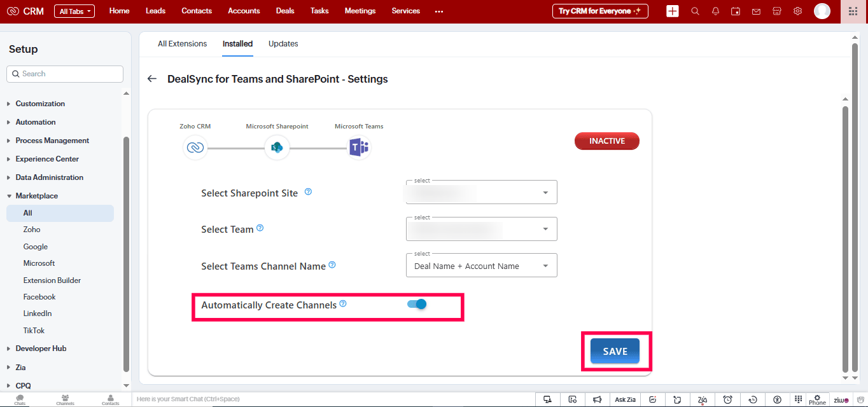Select Extension Builder under Marketplace
This screenshot has width=868, height=407.
pos(52,280)
